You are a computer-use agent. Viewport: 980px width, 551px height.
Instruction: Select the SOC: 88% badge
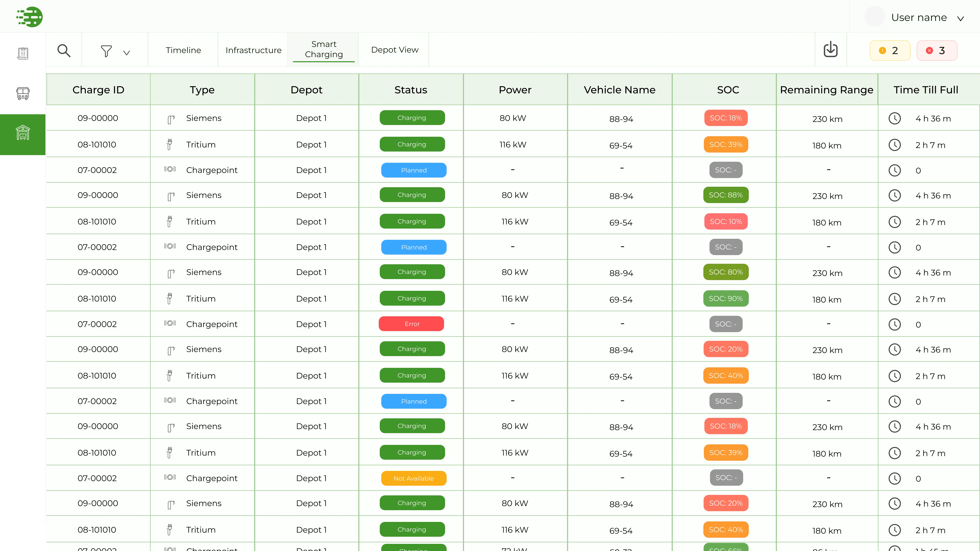[726, 195]
